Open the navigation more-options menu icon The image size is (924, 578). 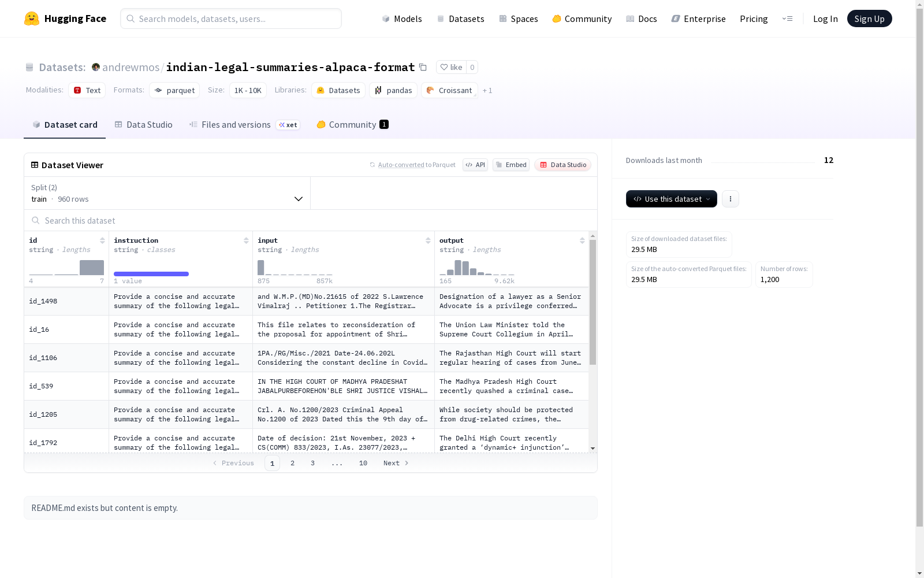(787, 18)
